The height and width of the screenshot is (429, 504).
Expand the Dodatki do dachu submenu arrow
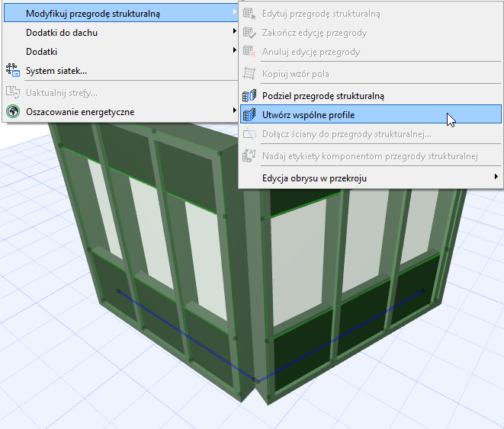[233, 33]
